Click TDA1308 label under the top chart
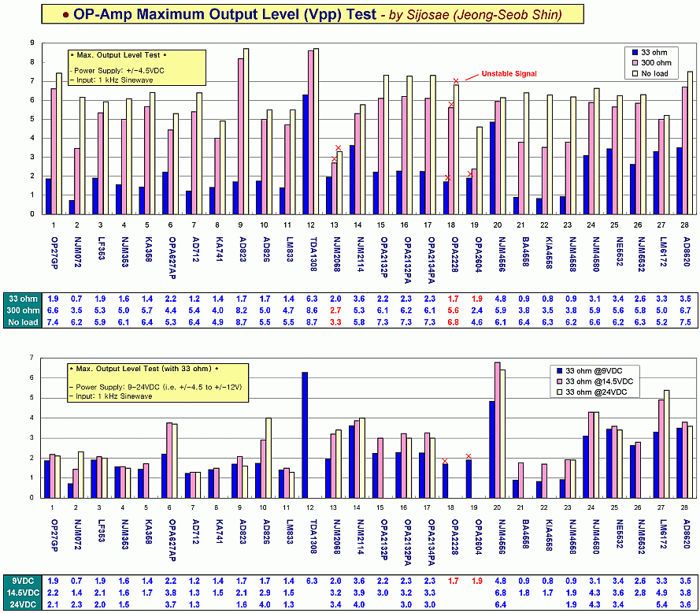The width and height of the screenshot is (700, 613). pos(313,254)
